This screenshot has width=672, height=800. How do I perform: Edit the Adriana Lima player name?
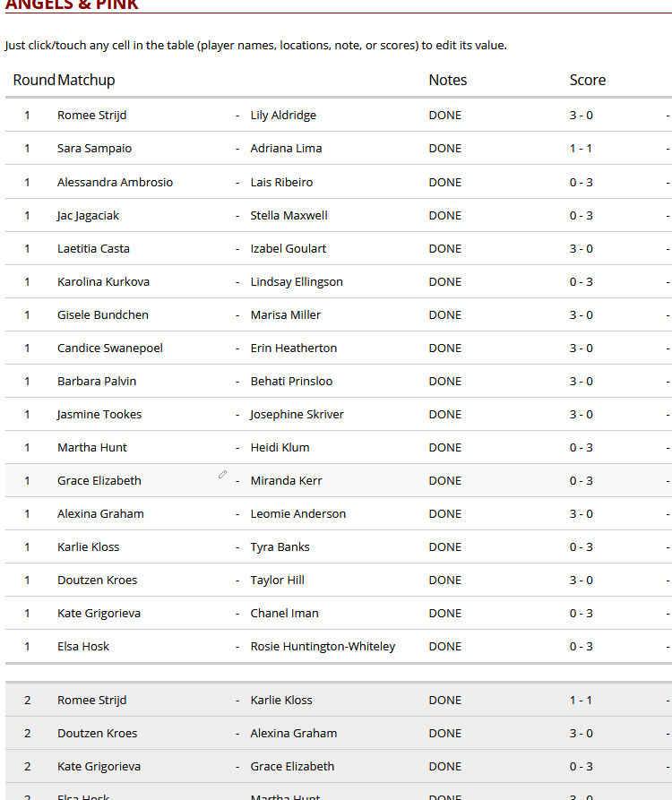pyautogui.click(x=286, y=149)
